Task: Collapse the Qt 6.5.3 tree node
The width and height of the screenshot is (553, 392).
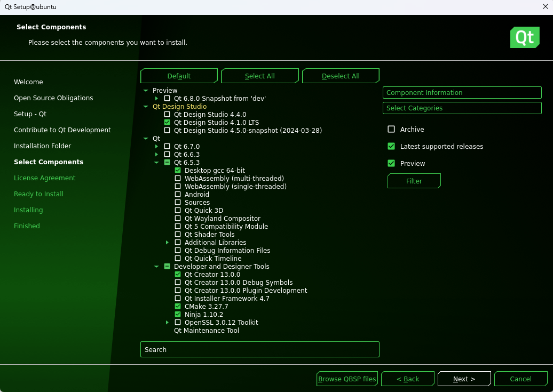Action: tap(156, 163)
